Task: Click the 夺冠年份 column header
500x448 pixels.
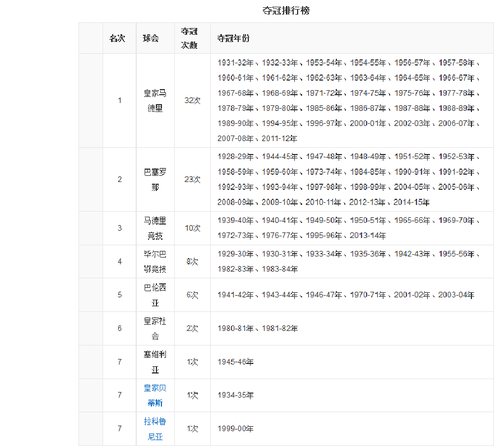Action: click(233, 38)
